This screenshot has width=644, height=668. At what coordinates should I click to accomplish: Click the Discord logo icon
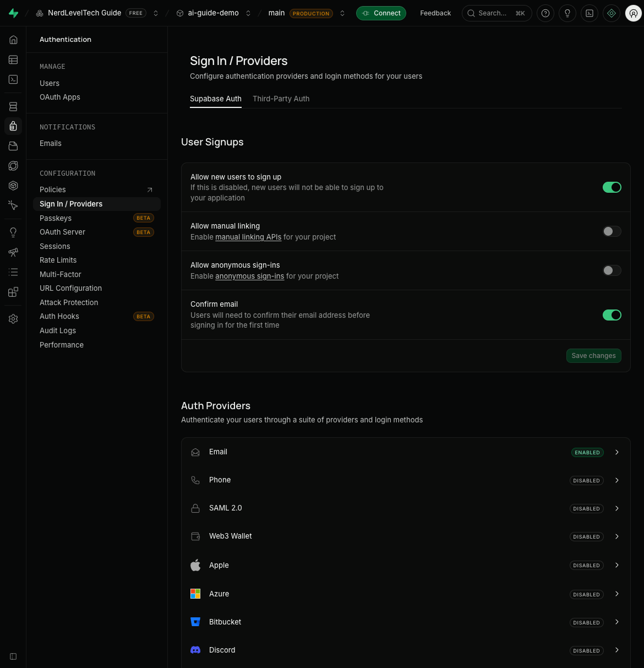tap(195, 650)
